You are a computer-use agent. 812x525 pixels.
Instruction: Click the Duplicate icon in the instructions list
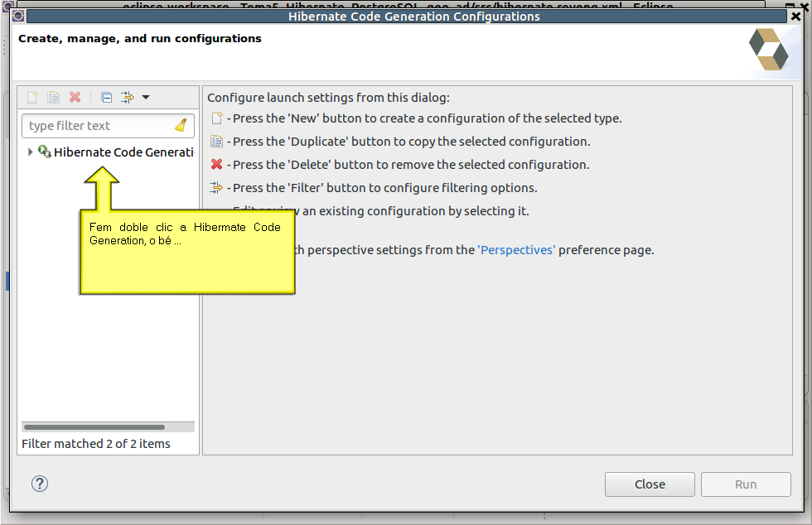click(x=216, y=142)
